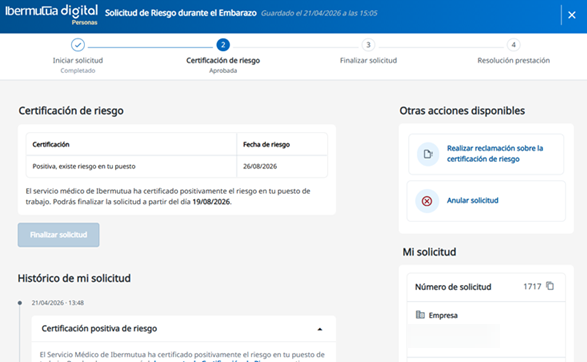Click the Finalizar solicitud button
The image size is (587, 362).
coord(58,235)
